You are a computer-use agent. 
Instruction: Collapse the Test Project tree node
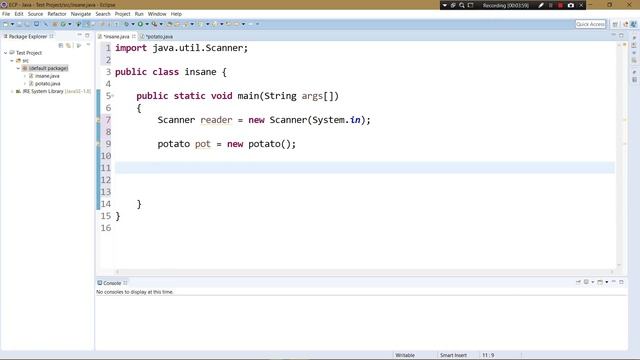tap(6, 53)
